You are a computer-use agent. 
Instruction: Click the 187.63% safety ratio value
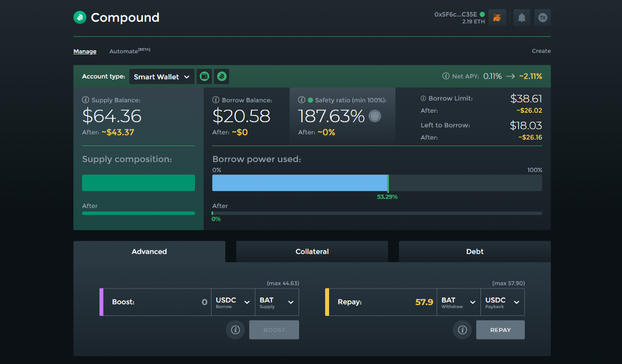tap(331, 116)
